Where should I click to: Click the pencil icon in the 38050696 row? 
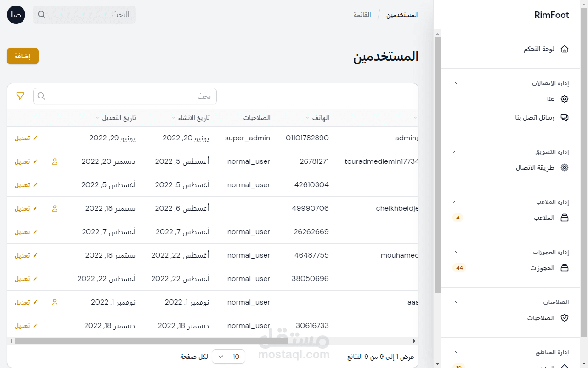(35, 279)
